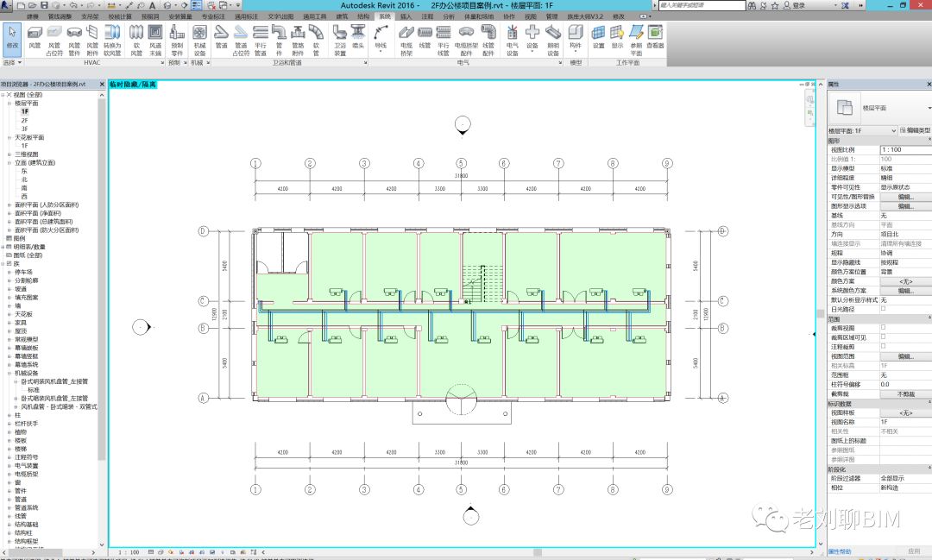The height and width of the screenshot is (560, 932).
Task: Click the 登录 sign-in link
Action: (799, 5)
